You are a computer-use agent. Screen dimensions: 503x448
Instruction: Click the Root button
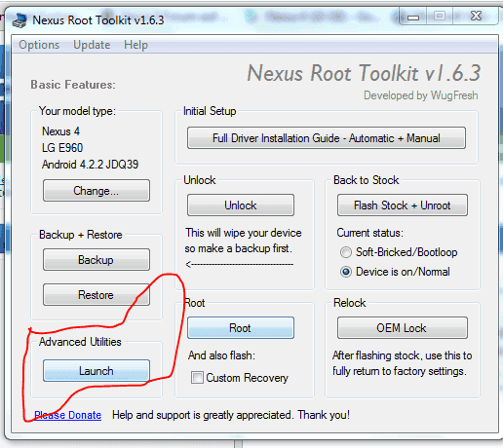point(241,328)
